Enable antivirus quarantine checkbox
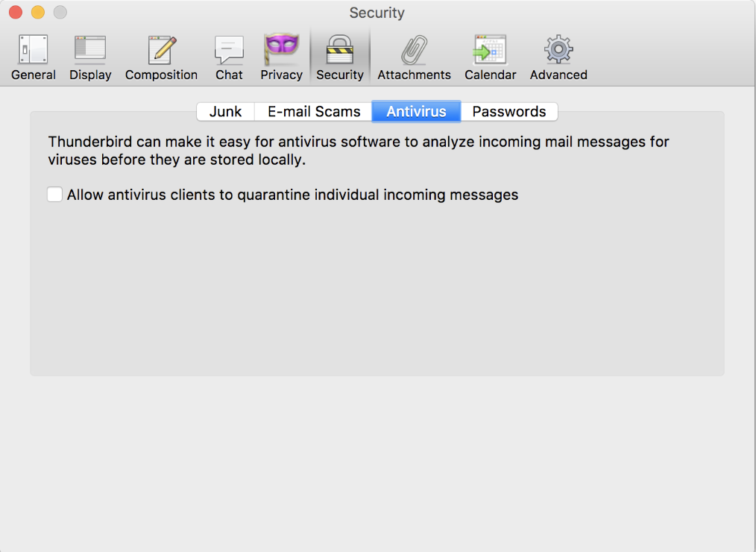 pyautogui.click(x=54, y=195)
